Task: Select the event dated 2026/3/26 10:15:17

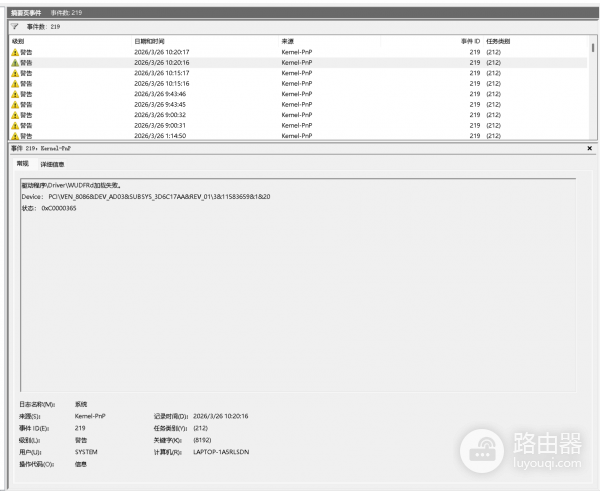Action: pos(298,73)
